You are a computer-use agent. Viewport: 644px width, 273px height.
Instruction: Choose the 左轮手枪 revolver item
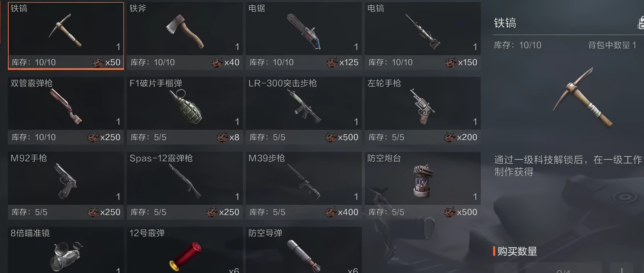[x=422, y=111]
